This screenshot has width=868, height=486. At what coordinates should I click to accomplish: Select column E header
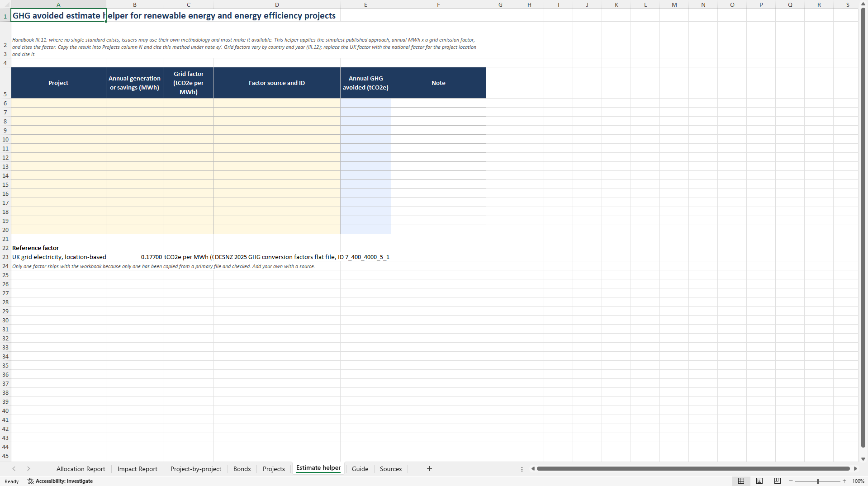coord(365,5)
